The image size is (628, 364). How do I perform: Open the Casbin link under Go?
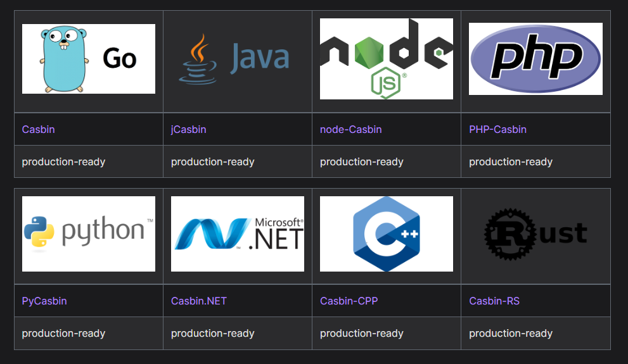click(x=39, y=129)
